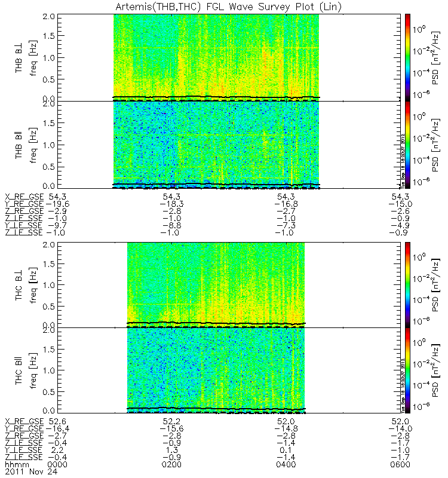Click the 'THC B∥' axis label
The height and width of the screenshot is (478, 448).
pos(19,372)
